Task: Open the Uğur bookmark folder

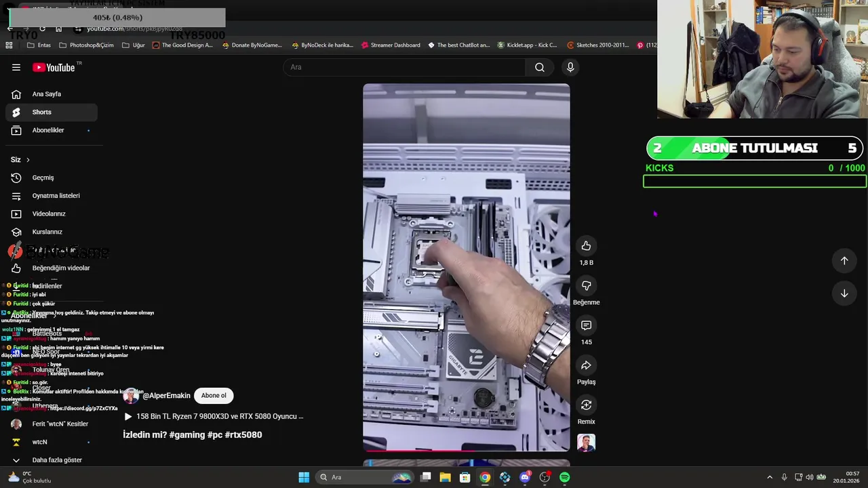Action: pos(134,45)
